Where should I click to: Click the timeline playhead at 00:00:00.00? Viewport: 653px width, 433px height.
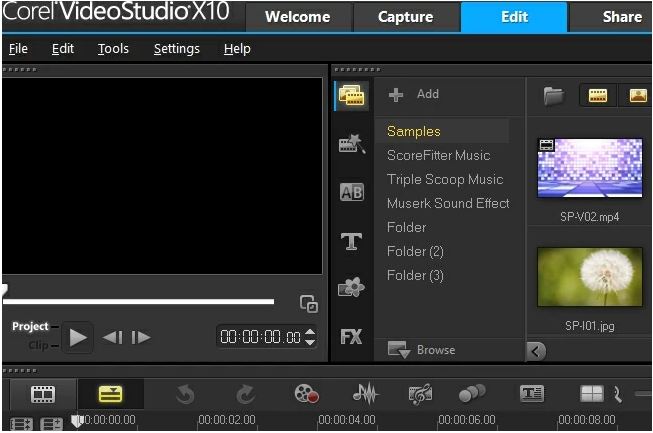click(77, 421)
